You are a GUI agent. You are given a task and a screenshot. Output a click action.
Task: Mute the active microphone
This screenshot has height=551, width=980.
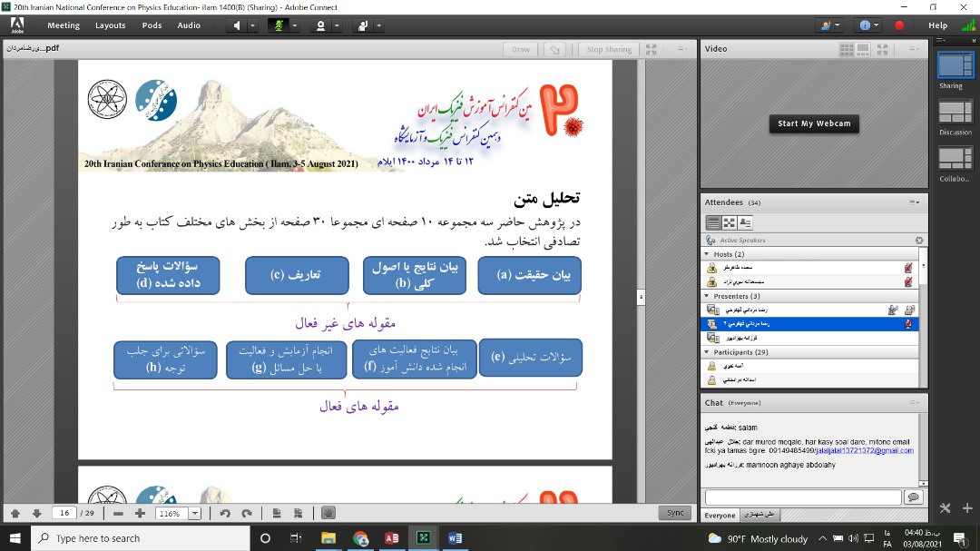(x=279, y=25)
